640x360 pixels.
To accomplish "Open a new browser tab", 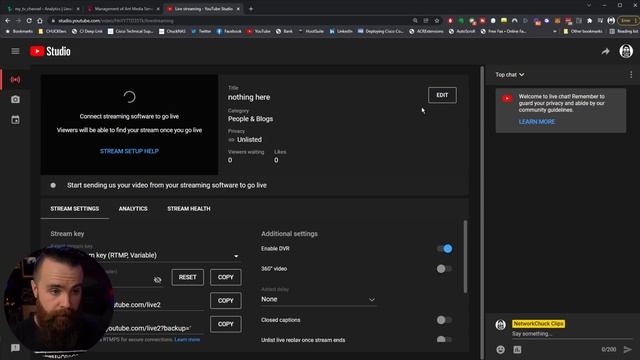I will click(251, 9).
